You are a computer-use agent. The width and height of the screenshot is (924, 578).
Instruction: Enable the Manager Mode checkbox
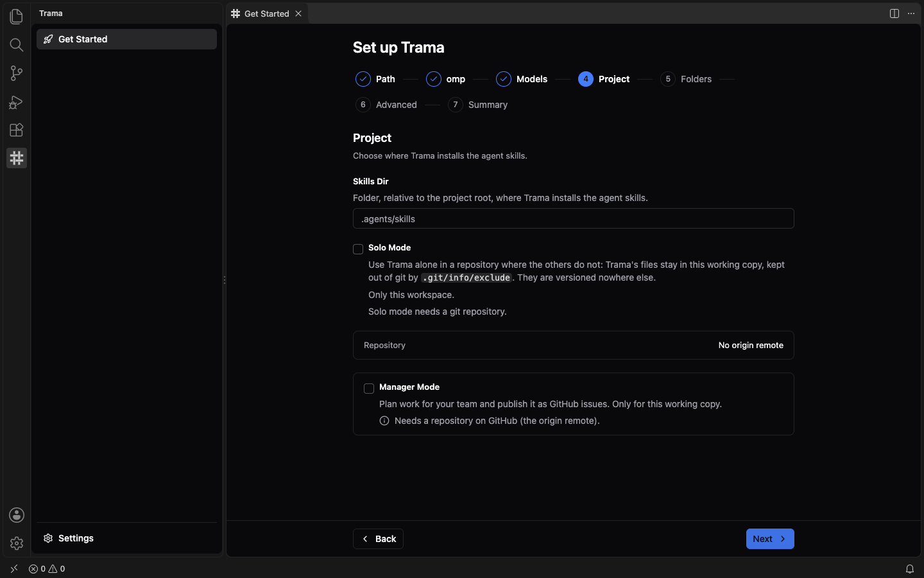(x=369, y=389)
